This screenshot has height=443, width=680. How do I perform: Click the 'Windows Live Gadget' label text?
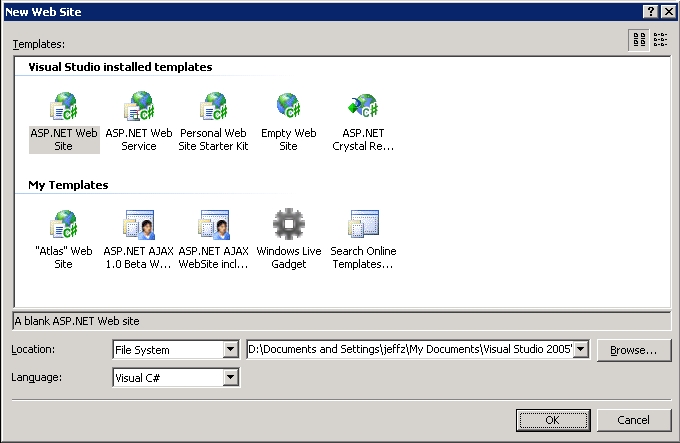coord(289,257)
